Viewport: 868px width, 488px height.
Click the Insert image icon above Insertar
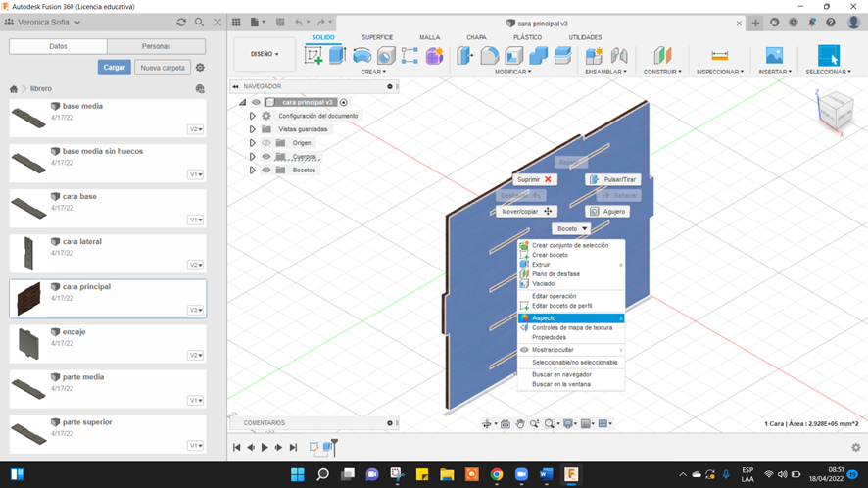pyautogui.click(x=774, y=56)
